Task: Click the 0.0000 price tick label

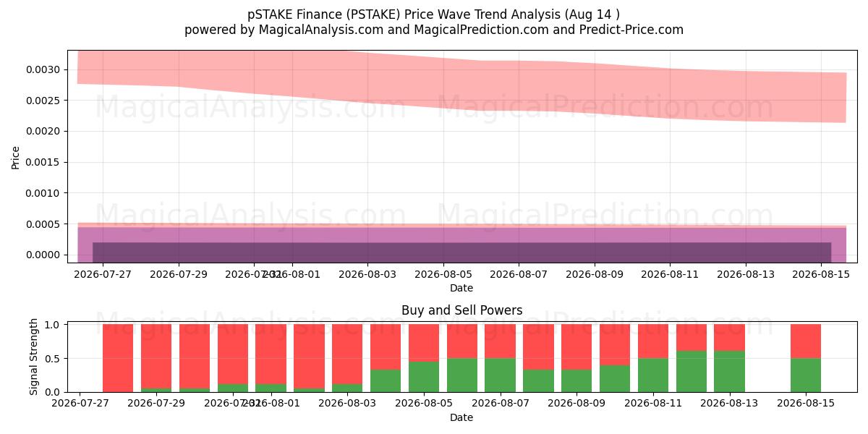Action: click(x=45, y=255)
